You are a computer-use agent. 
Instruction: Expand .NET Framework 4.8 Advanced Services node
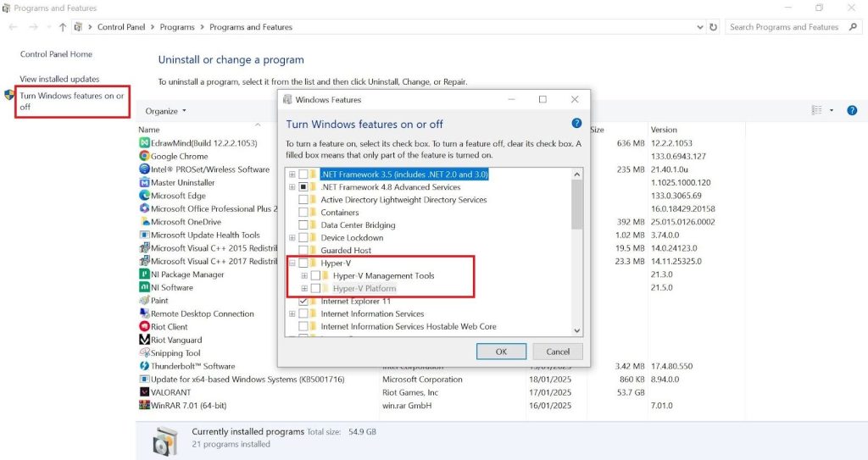coord(292,187)
